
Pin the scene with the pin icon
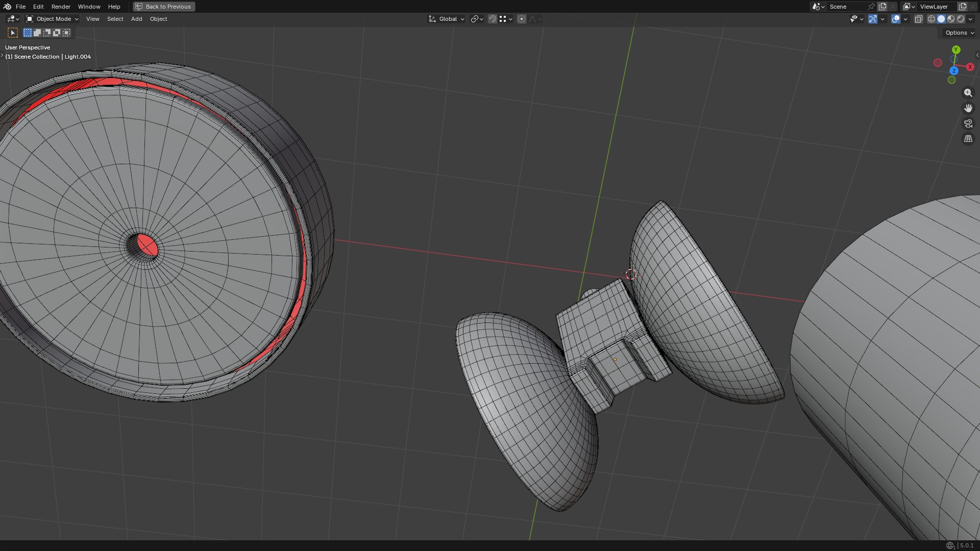(871, 7)
